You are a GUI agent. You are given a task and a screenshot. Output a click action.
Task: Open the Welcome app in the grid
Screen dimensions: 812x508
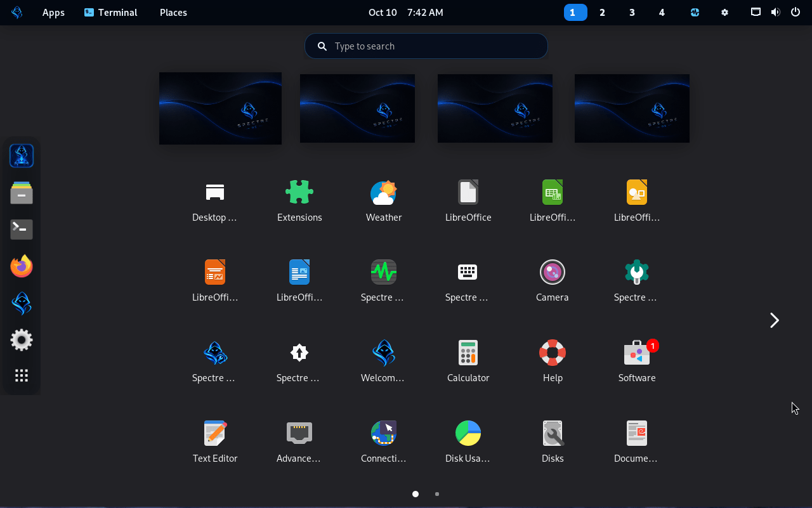[384, 353]
